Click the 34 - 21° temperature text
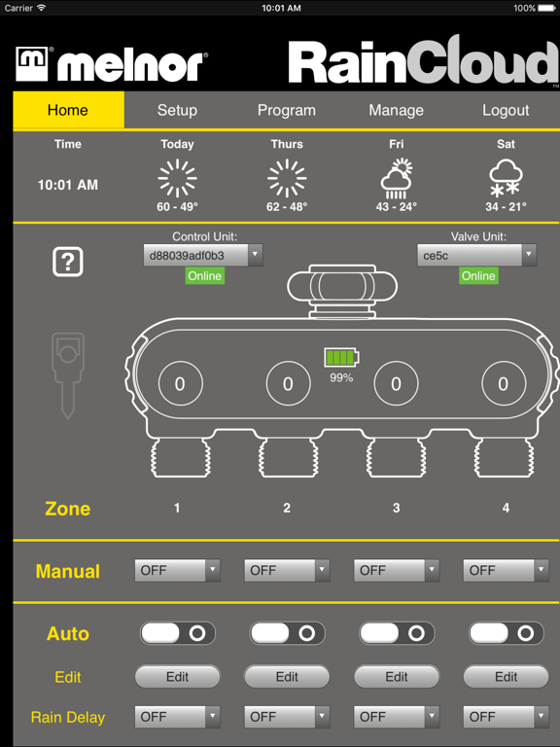 click(x=506, y=207)
